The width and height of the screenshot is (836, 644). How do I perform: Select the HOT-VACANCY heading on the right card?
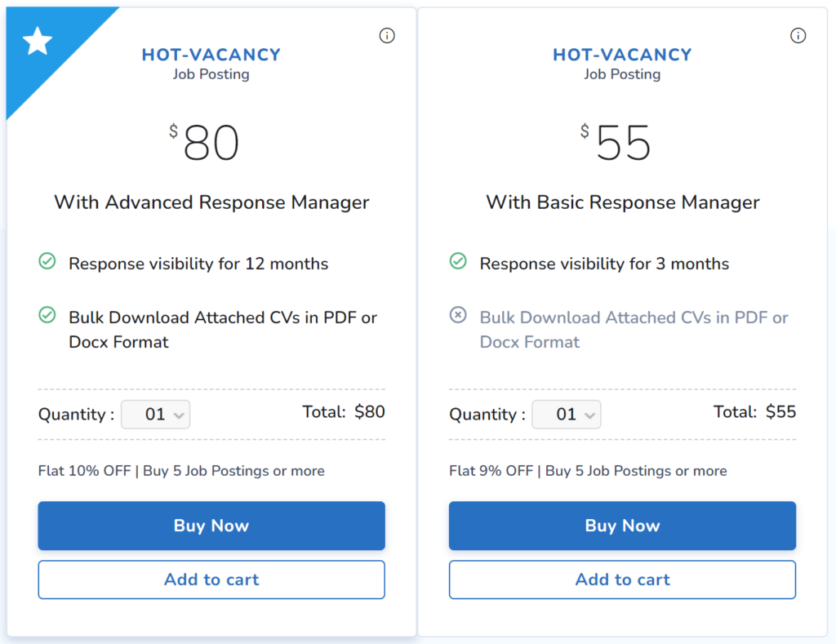(622, 55)
